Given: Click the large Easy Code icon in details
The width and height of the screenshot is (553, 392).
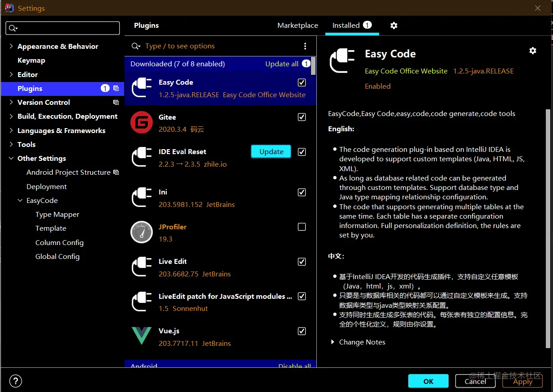Looking at the screenshot, I should [x=343, y=60].
